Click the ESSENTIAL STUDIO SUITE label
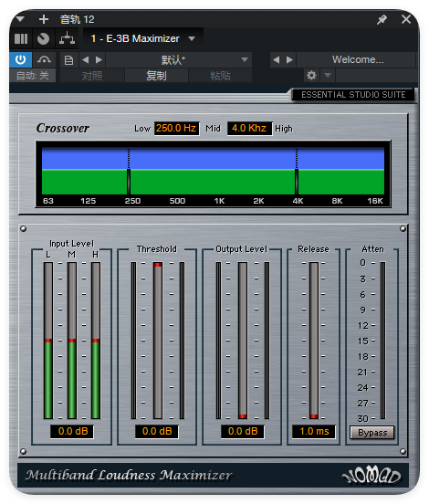This screenshot has width=429, height=504. tap(353, 95)
